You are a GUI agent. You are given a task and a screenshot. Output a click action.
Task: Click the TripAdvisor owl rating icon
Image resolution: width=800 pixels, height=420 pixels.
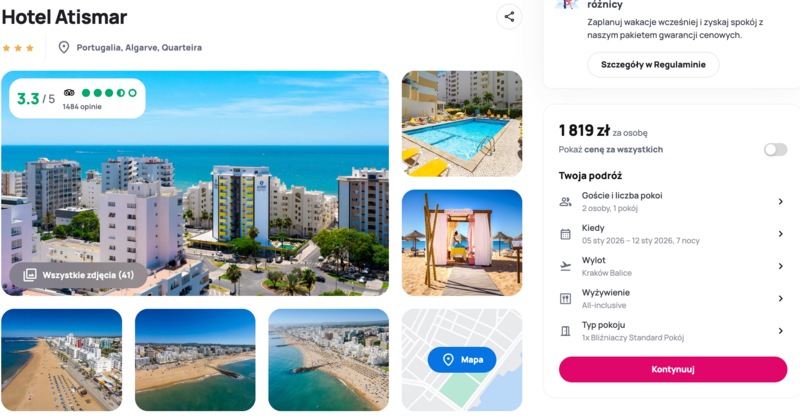point(69,93)
